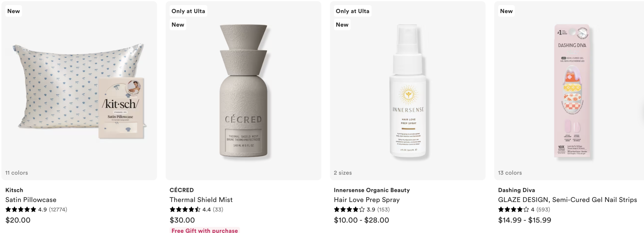Click the Free Gift with purchase label
The height and width of the screenshot is (233, 644).
(x=205, y=230)
